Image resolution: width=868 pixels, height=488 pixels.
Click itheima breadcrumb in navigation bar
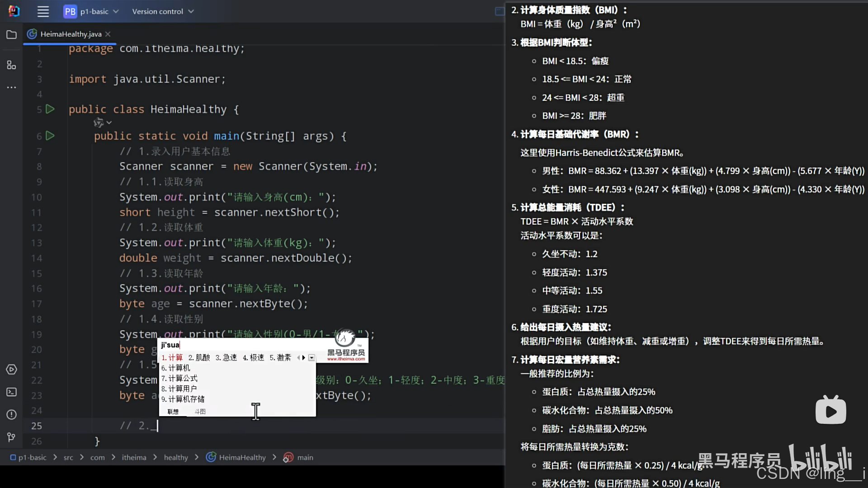tap(134, 457)
